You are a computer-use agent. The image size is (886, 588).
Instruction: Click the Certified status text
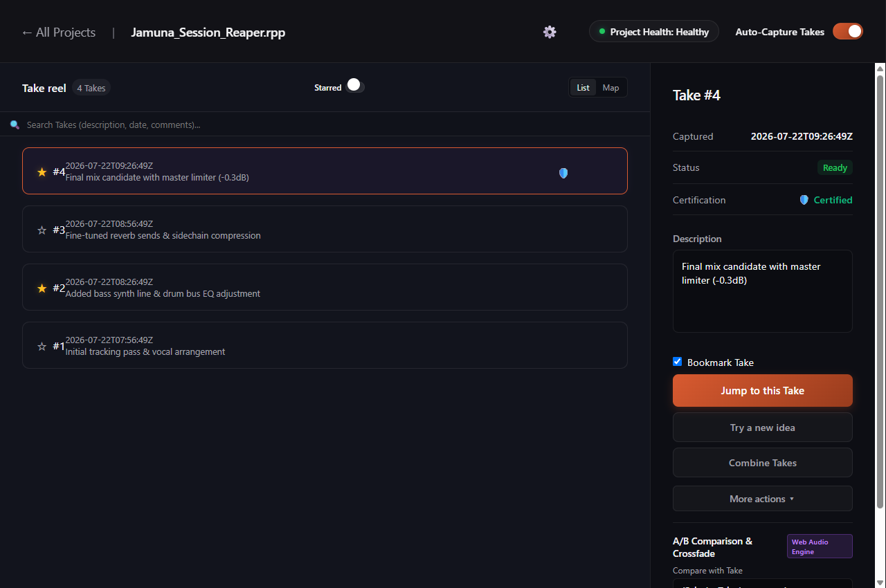[833, 200]
